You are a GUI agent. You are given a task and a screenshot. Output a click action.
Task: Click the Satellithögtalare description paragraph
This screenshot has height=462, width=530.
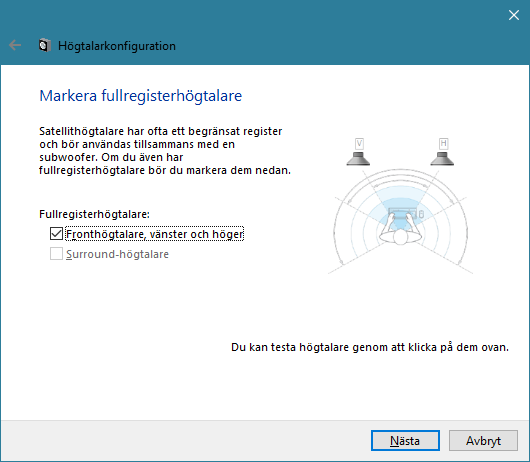click(x=165, y=151)
